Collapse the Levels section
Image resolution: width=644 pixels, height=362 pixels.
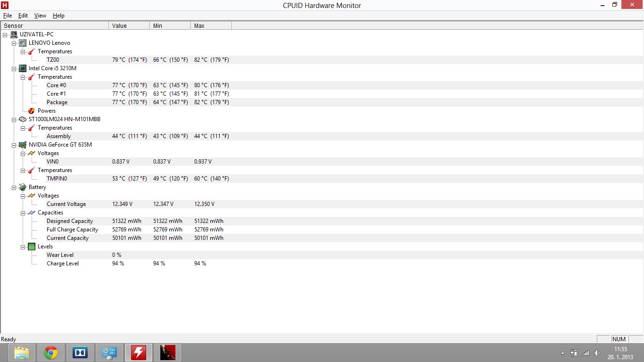[23, 247]
